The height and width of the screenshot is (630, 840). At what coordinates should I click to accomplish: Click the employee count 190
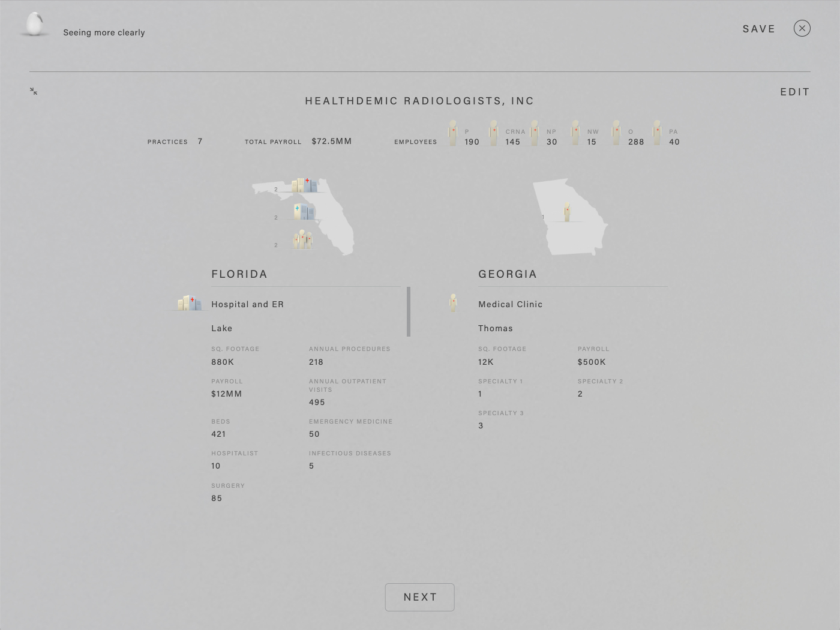coord(472,142)
